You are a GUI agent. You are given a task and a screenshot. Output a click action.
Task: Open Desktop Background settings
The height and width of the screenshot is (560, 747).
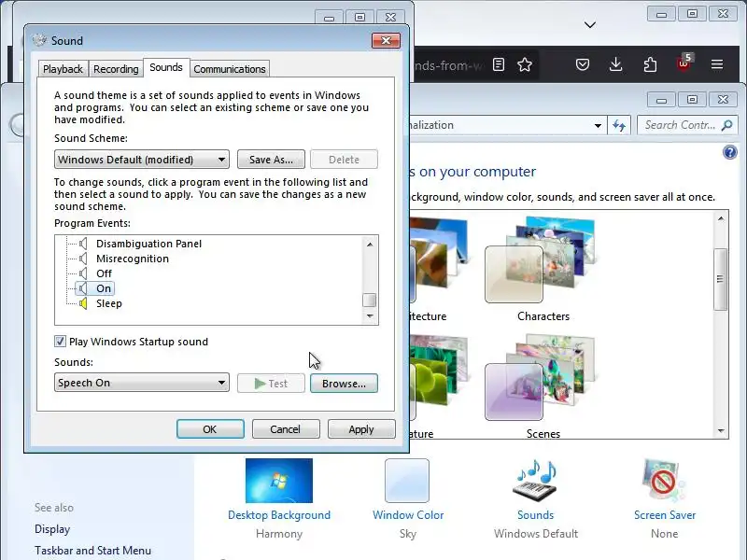click(x=279, y=515)
